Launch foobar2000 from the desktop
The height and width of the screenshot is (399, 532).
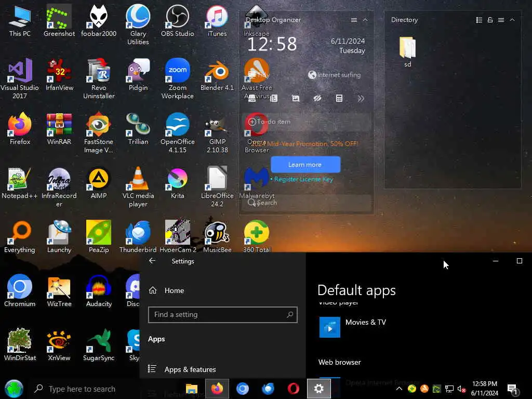[x=99, y=20]
